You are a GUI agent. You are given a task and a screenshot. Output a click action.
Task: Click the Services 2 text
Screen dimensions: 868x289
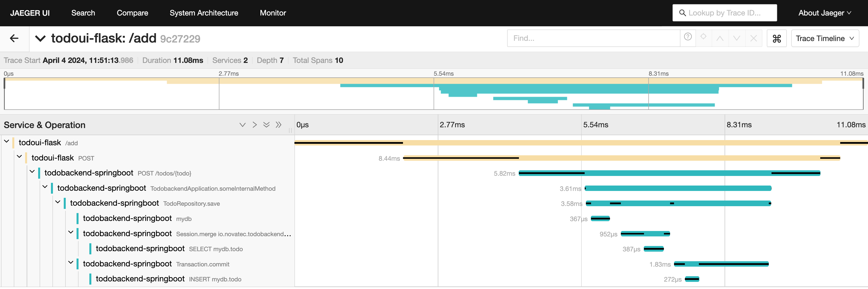click(230, 60)
